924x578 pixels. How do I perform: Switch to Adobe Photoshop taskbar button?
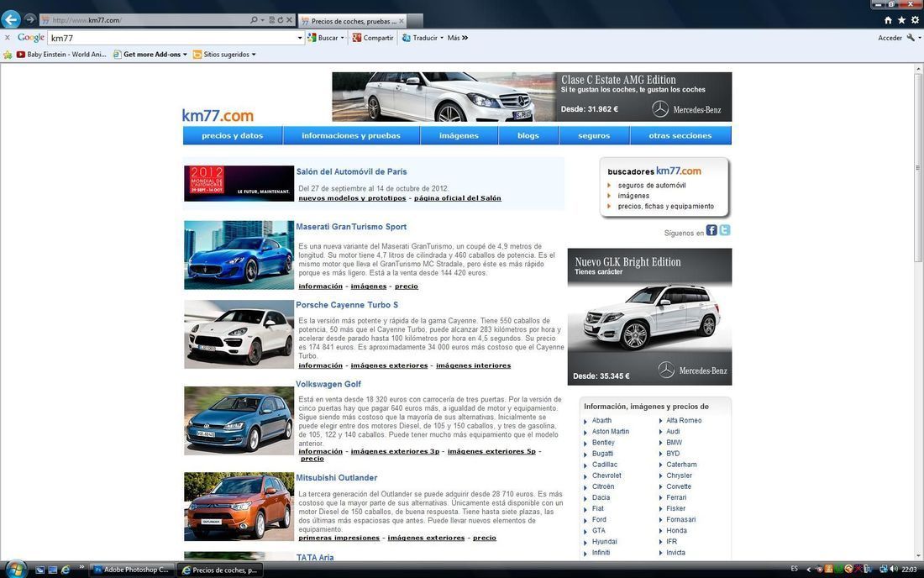point(131,570)
